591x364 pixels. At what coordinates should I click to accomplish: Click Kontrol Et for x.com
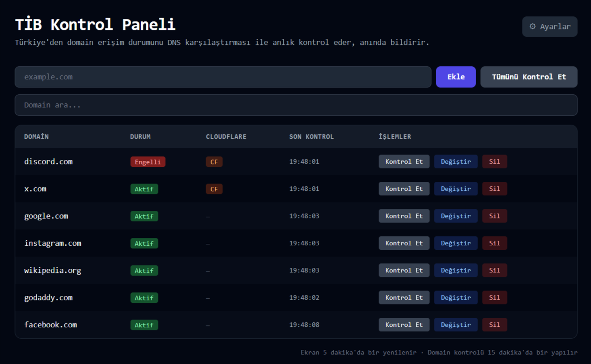pos(404,189)
